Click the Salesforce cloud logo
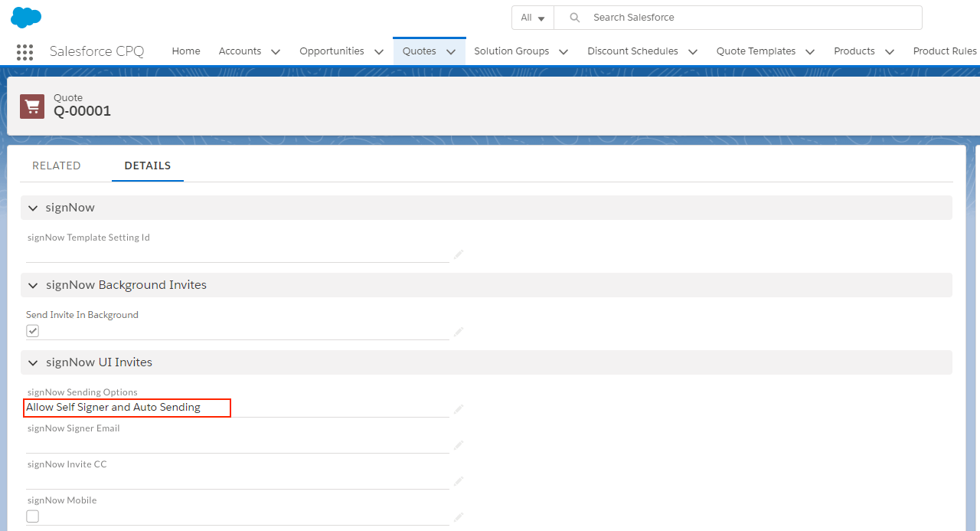This screenshot has height=531, width=980. 26,17
